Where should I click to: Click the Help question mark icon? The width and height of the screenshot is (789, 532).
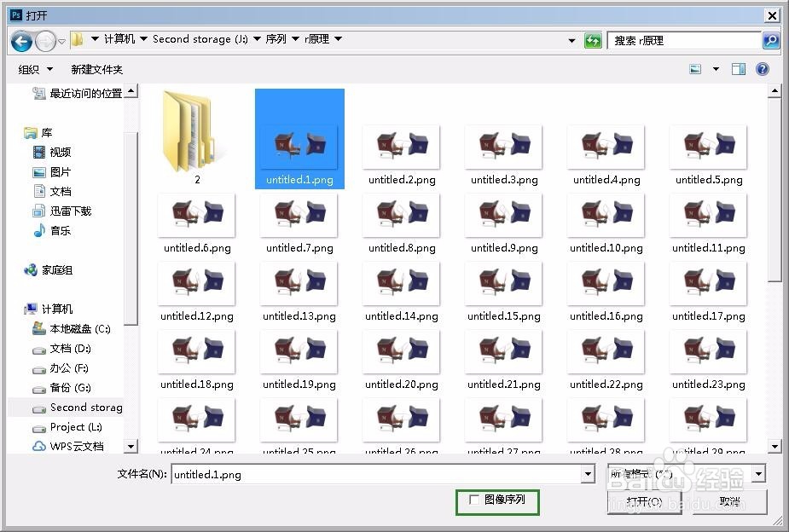pyautogui.click(x=761, y=69)
